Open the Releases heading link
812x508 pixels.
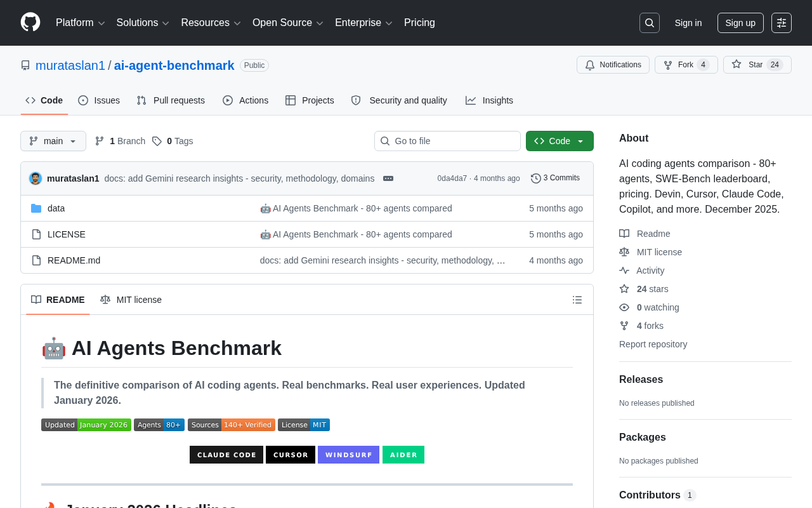(x=641, y=380)
